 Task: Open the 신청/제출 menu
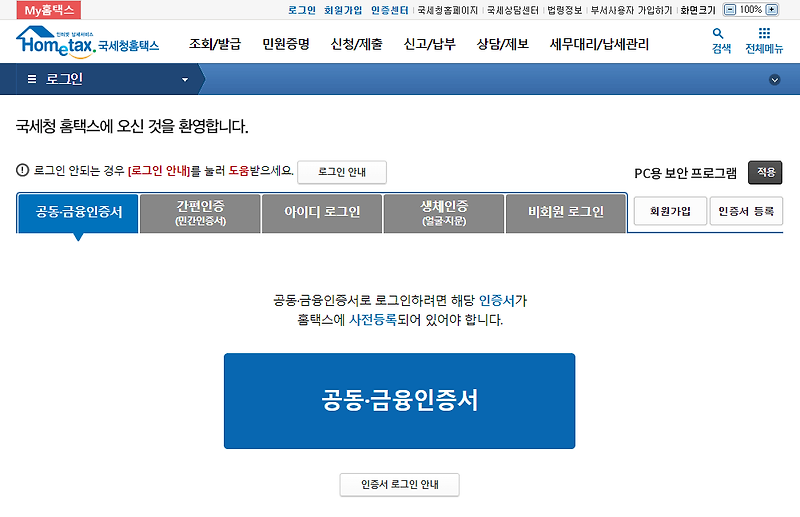coord(356,44)
